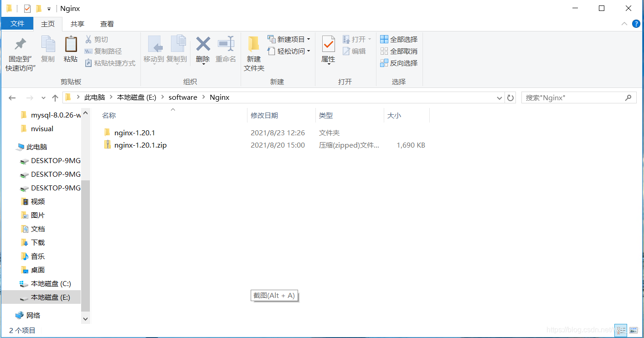Select the nginx-1.20.1 folder
The width and height of the screenshot is (644, 338).
click(x=135, y=133)
